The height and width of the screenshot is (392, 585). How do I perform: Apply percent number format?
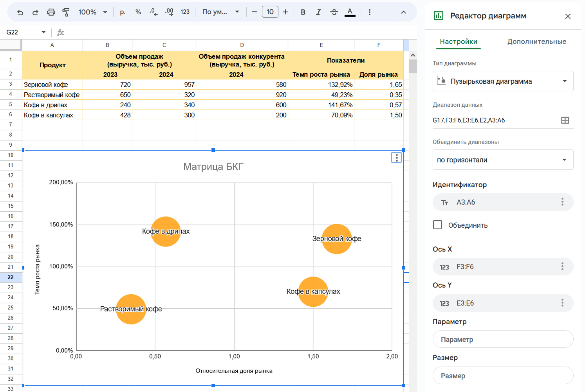pos(138,12)
